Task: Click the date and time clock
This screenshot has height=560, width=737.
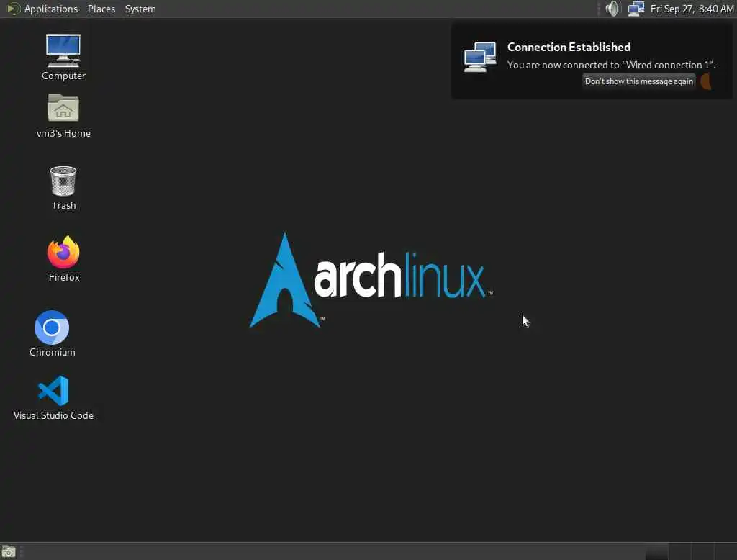Action: click(x=692, y=9)
